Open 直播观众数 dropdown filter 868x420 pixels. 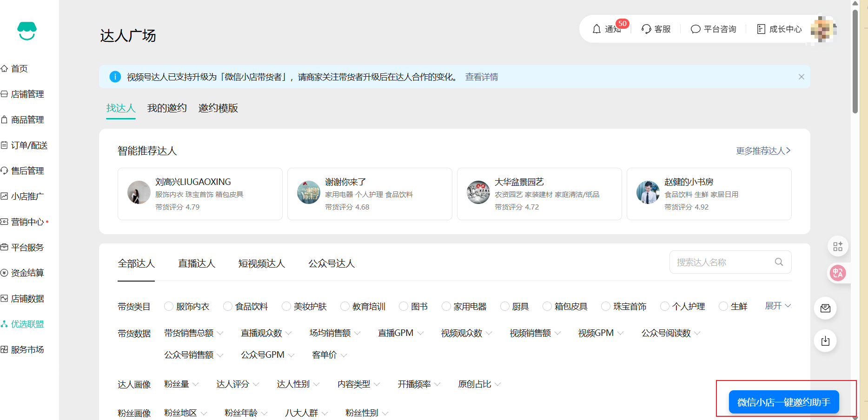(x=266, y=333)
